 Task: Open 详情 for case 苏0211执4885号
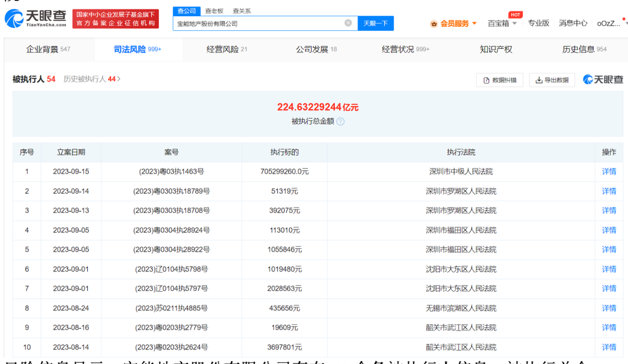pos(609,308)
